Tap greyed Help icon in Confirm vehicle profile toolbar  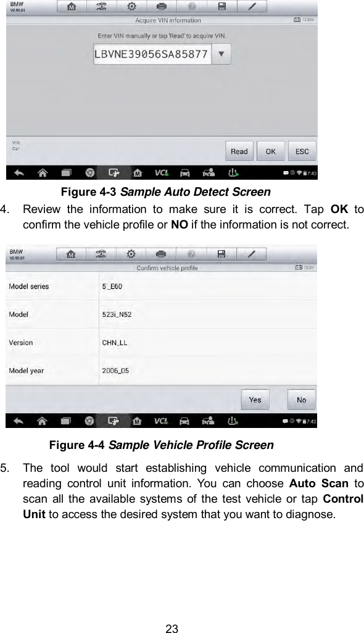tap(191, 254)
